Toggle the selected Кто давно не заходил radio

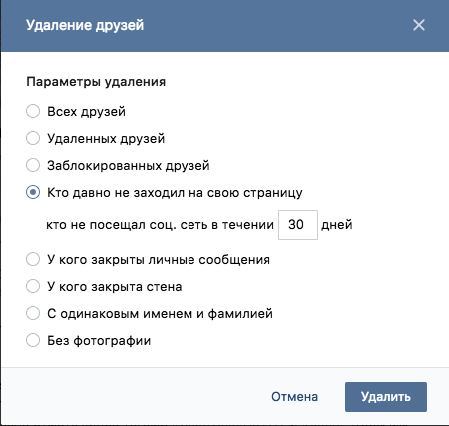click(33, 192)
